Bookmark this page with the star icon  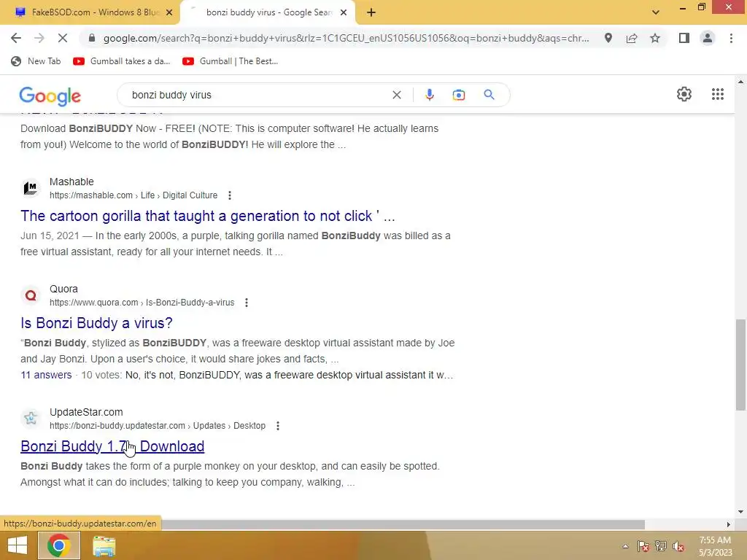pos(655,38)
